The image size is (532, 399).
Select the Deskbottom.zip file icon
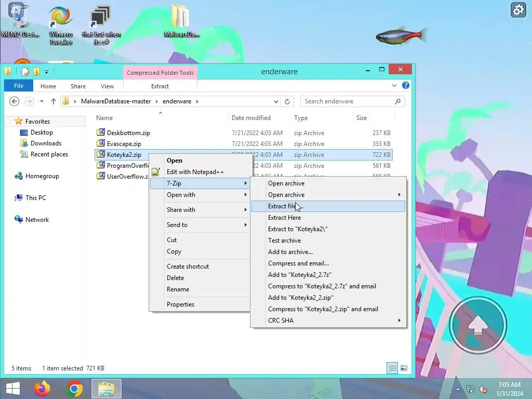click(x=100, y=132)
